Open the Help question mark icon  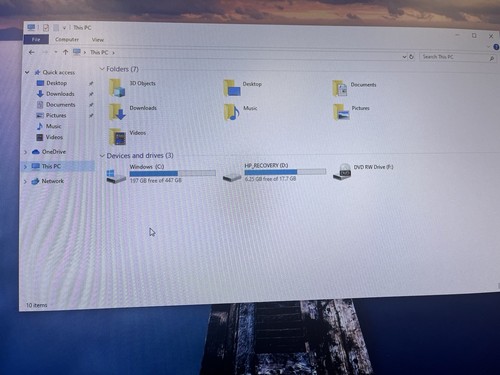pos(496,47)
